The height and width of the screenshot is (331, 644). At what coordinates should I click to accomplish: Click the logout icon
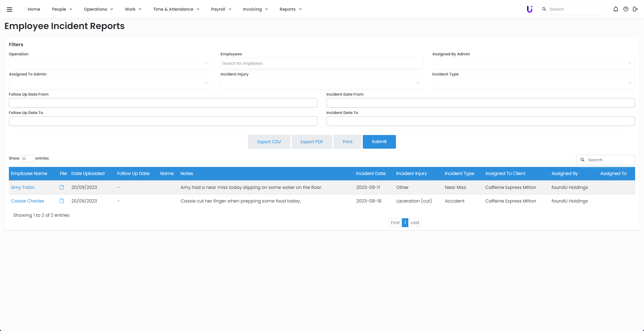tap(635, 9)
